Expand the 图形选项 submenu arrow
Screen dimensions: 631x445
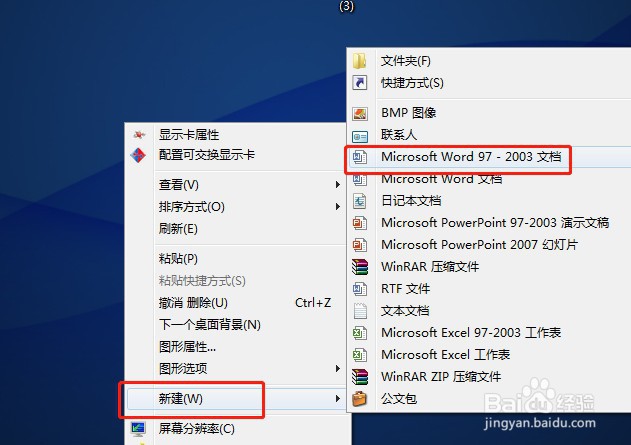click(x=338, y=369)
